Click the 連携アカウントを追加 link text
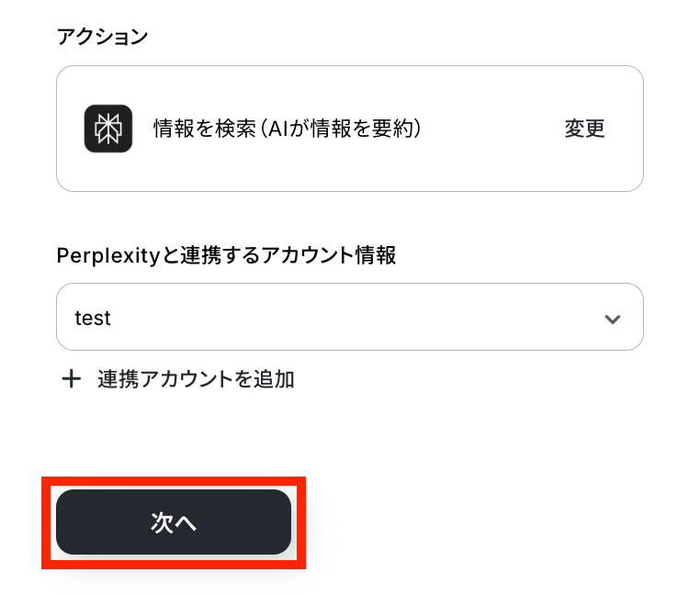700x595 pixels. [196, 379]
